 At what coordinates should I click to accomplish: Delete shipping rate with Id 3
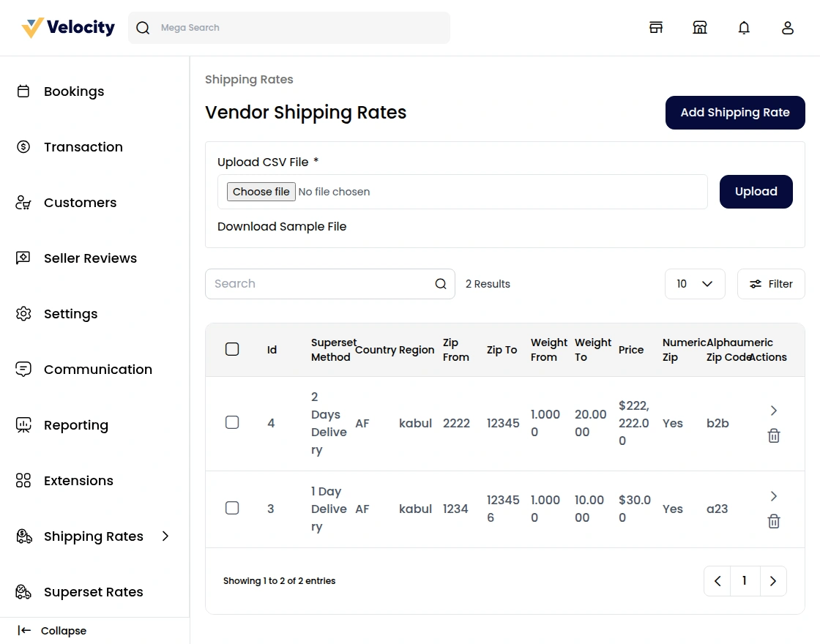(x=774, y=522)
